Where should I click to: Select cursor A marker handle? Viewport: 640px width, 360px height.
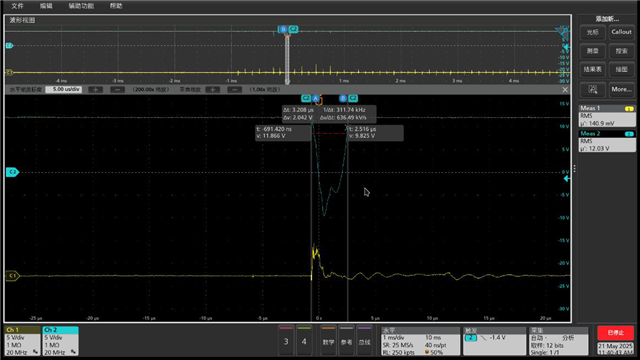click(x=316, y=98)
